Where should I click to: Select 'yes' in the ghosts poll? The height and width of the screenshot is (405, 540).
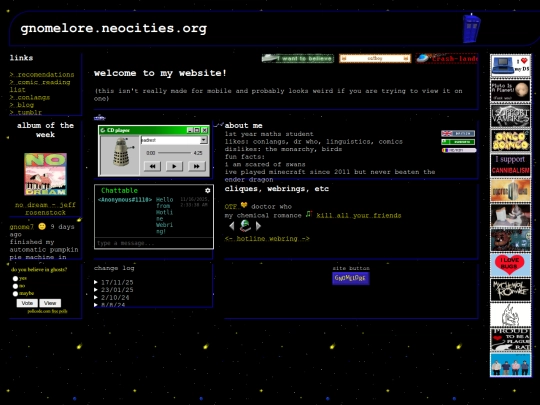pyautogui.click(x=15, y=279)
